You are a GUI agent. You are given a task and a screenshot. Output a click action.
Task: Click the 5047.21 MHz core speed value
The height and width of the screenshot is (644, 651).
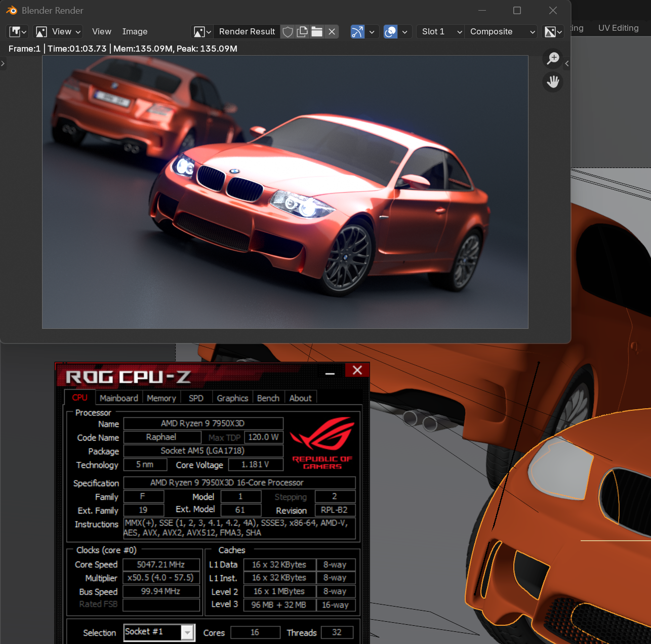161,565
